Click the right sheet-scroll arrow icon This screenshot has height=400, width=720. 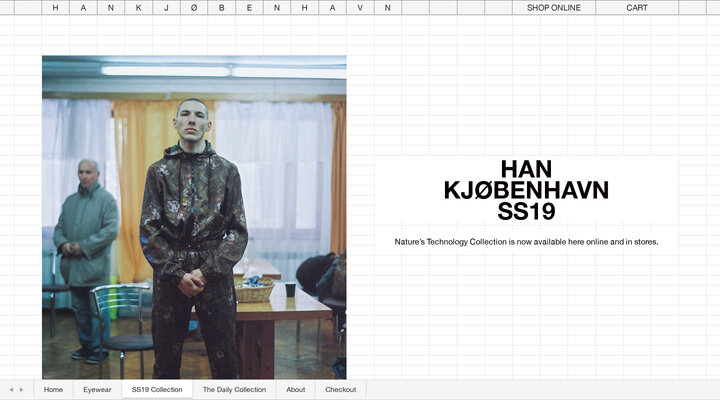(21, 390)
